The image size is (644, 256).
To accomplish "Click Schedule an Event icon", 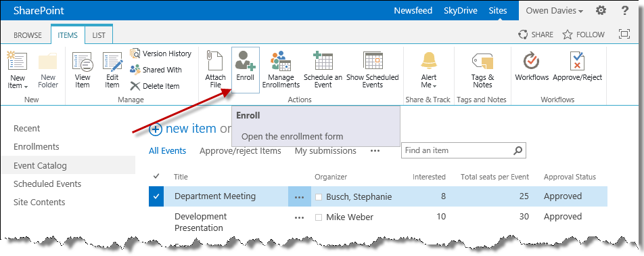I will click(323, 61).
